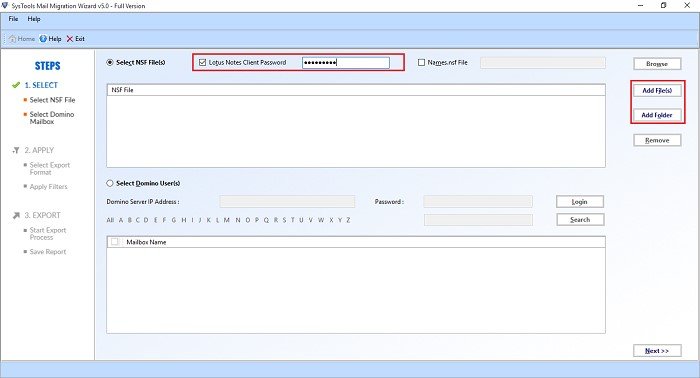Enable the Names.nsf File checkbox
Viewport: 700px width, 378px height.
pyautogui.click(x=421, y=62)
